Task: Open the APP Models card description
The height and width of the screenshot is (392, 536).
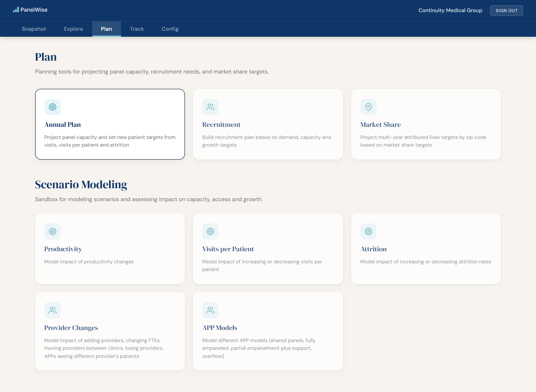Action: click(x=259, y=348)
